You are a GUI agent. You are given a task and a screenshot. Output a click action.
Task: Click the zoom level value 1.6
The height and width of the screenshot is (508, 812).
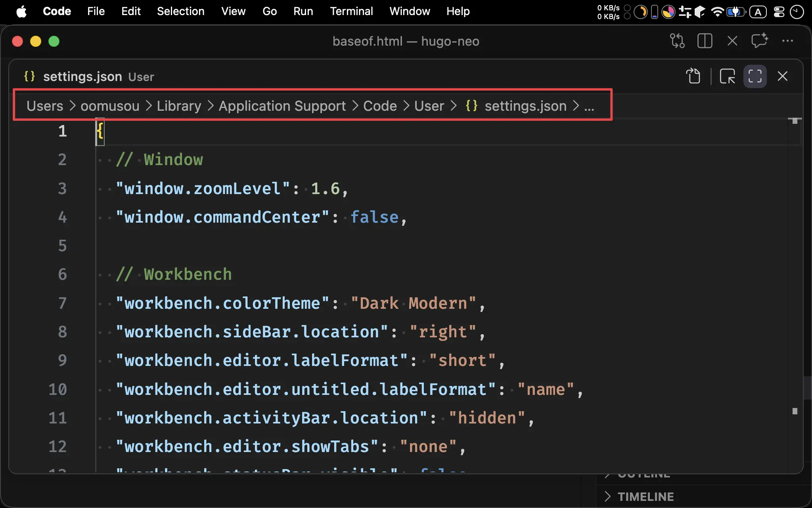click(325, 189)
